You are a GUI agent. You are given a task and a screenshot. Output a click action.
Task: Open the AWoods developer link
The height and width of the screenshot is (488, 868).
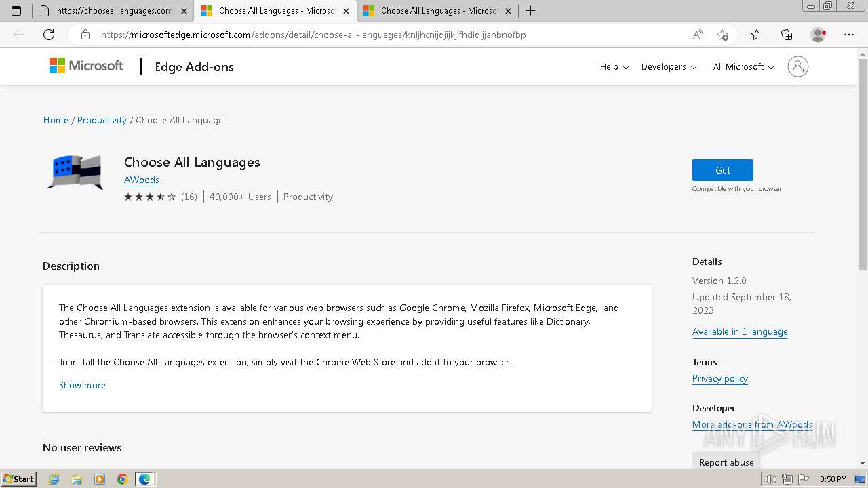point(142,180)
